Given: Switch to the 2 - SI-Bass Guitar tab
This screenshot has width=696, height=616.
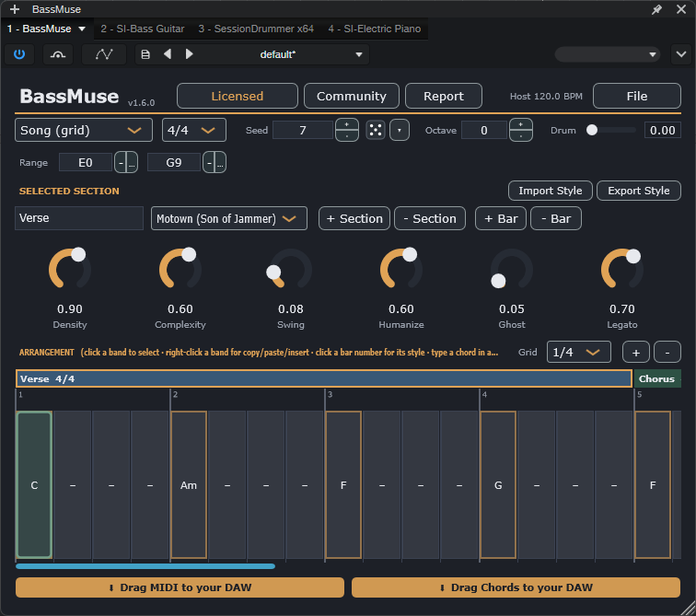Looking at the screenshot, I should coord(142,29).
